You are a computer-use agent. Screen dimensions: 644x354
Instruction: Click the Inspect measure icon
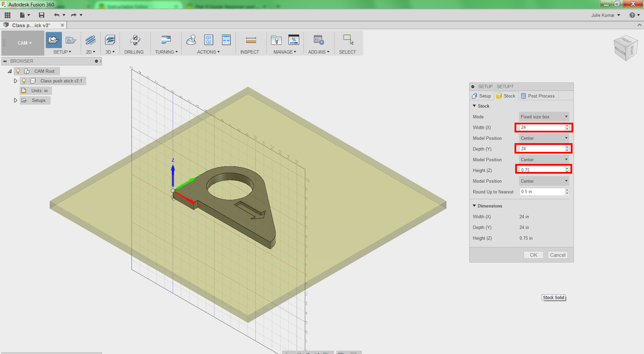coord(251,40)
